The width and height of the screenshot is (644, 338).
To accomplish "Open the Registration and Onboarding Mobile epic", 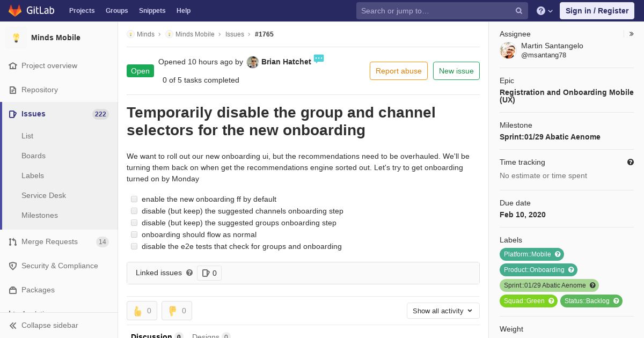I will 567,96.
